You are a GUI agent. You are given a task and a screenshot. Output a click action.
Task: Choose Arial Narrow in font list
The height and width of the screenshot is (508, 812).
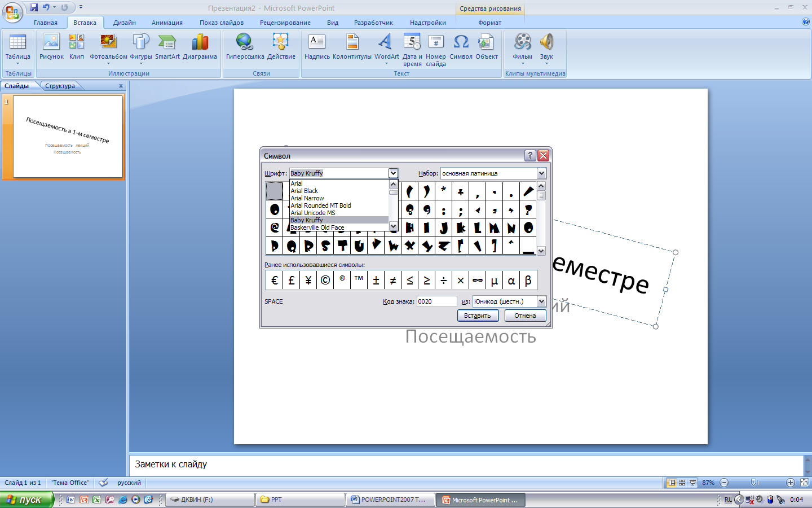[x=339, y=198]
